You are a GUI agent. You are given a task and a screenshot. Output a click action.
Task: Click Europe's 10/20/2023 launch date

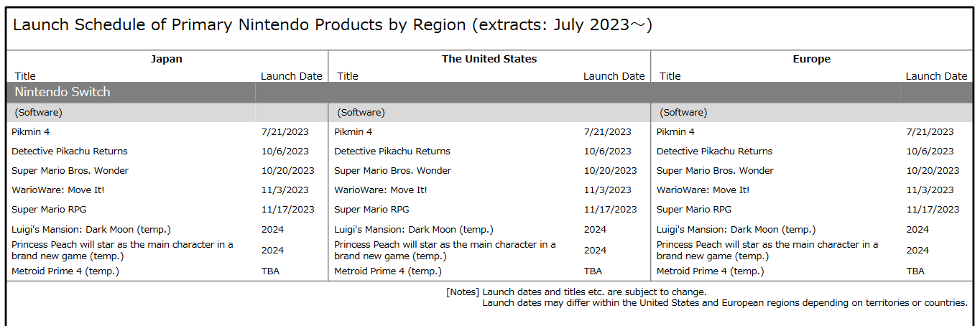(x=933, y=170)
